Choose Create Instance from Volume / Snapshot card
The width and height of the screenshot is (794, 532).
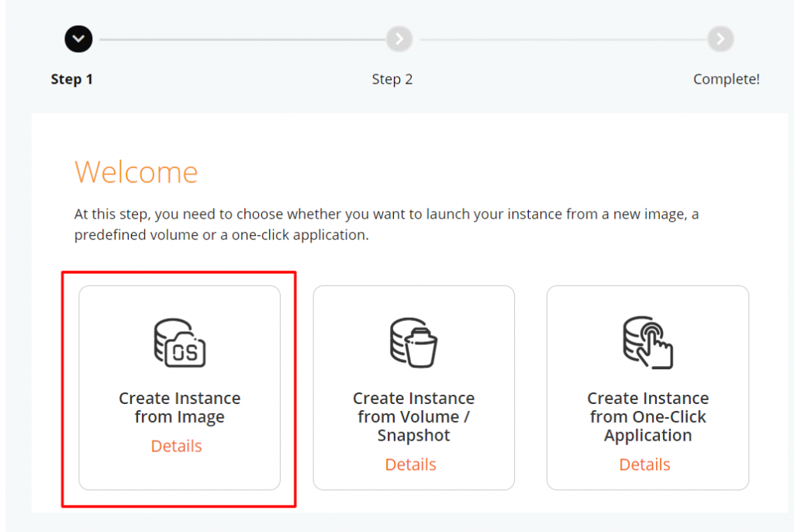click(414, 388)
